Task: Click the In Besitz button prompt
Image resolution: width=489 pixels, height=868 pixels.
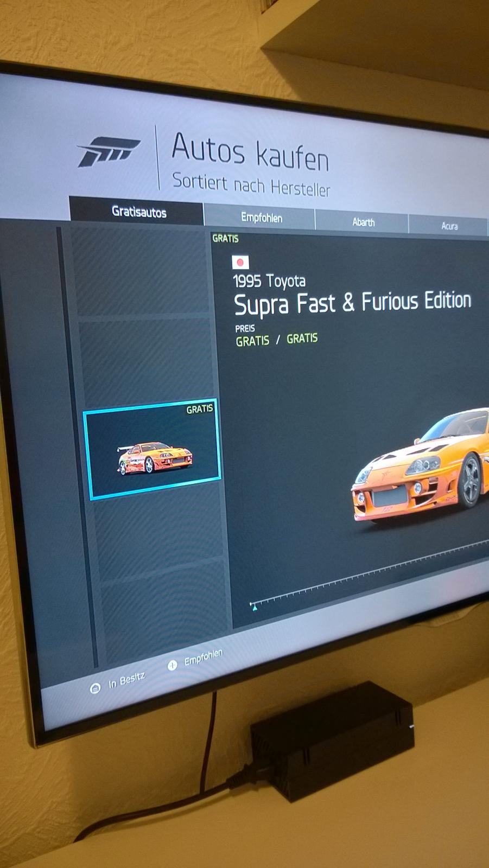Action: pyautogui.click(x=117, y=682)
